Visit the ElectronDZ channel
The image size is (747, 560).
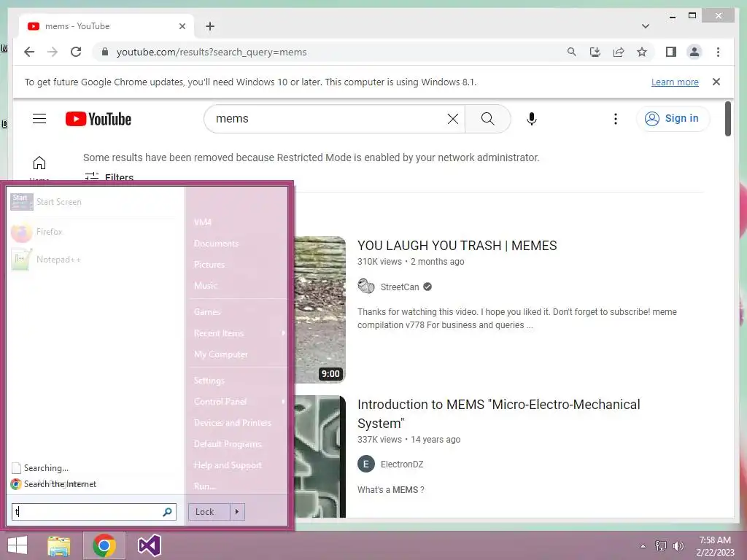[402, 464]
